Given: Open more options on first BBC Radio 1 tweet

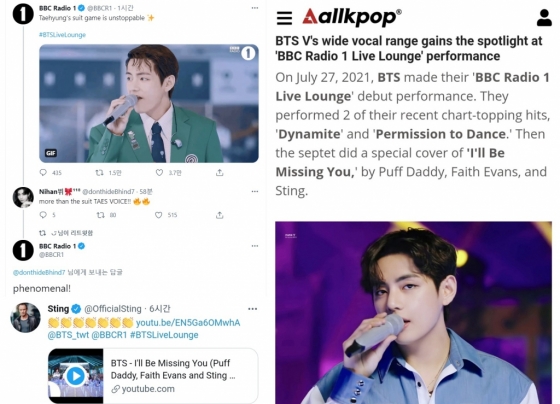Looking at the screenshot, I should click(x=255, y=8).
